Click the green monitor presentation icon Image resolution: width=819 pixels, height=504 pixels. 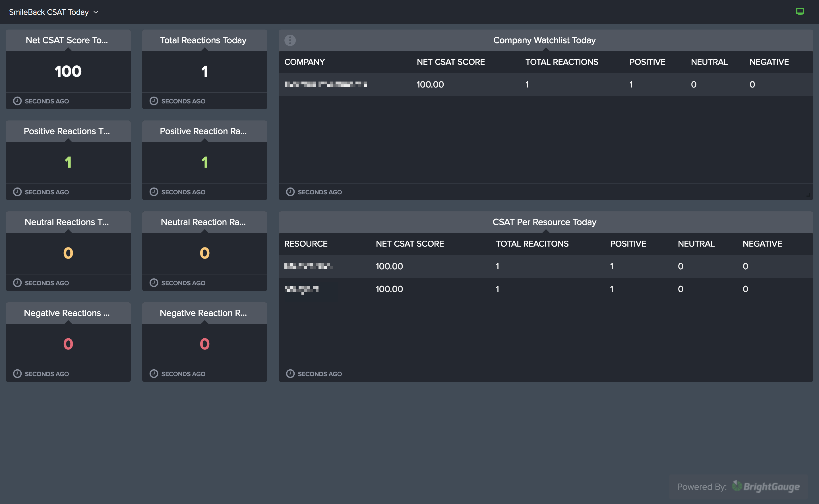[x=800, y=12]
